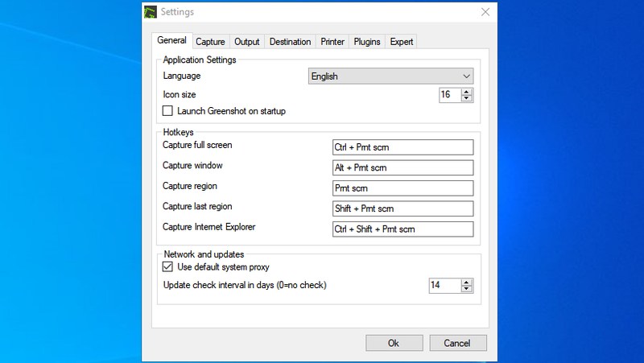Open the Language dropdown
Screen dimensions: 644x363
391,76
